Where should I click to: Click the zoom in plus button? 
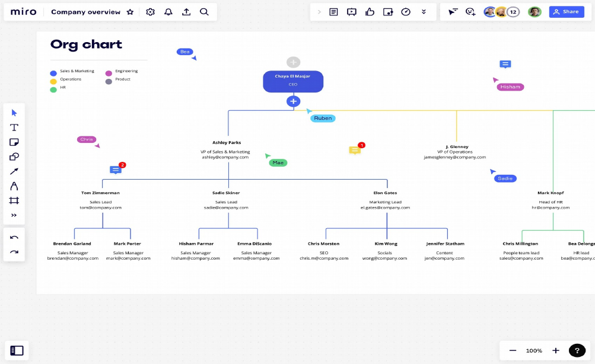click(x=556, y=350)
